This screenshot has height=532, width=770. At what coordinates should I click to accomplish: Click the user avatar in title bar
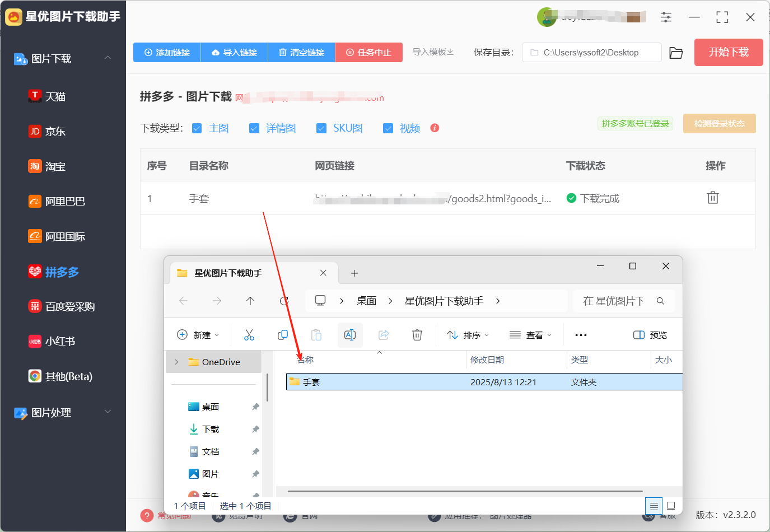tap(547, 17)
